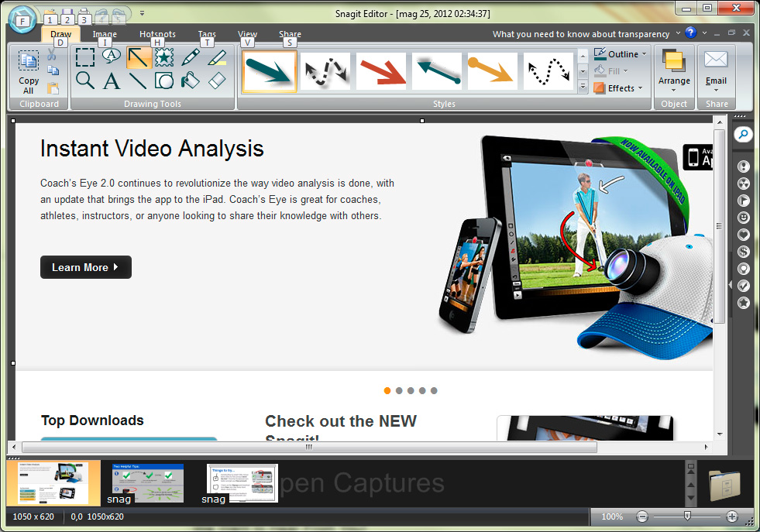Select the paint bucket Fill tool

click(191, 80)
